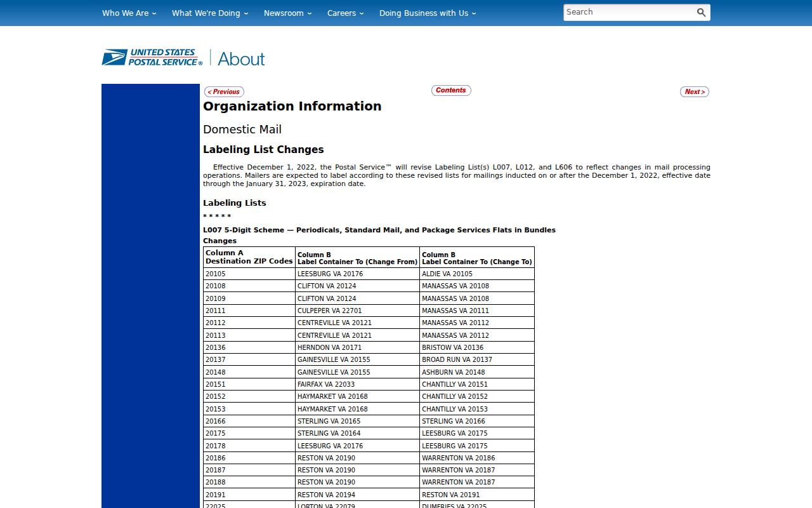
Task: Select the STERLING VA 20165 cell
Action: (x=357, y=421)
